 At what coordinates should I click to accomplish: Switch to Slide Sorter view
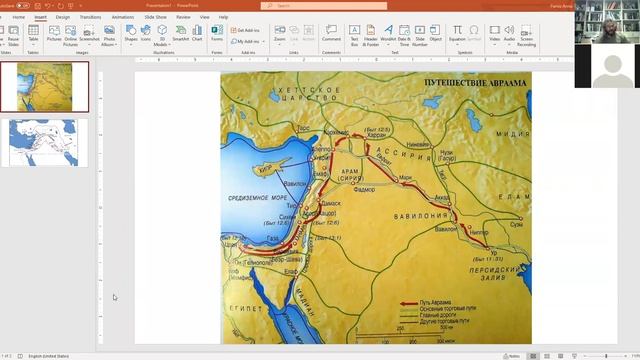click(547, 356)
